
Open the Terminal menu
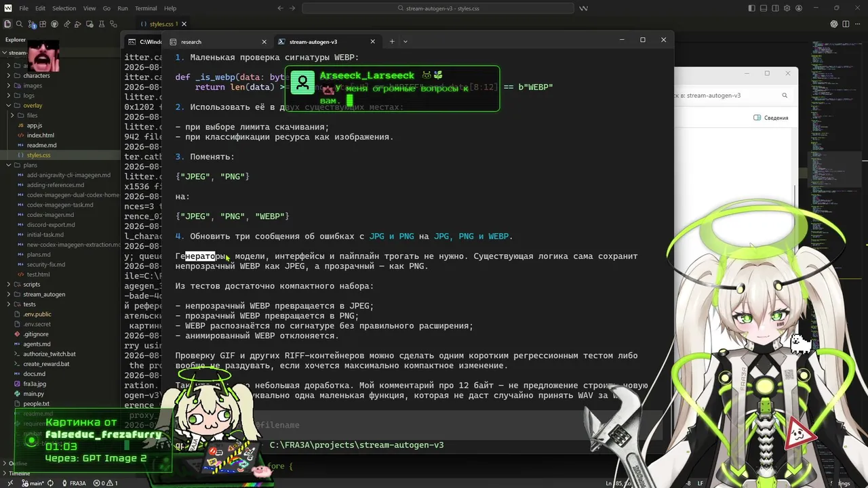pos(146,8)
